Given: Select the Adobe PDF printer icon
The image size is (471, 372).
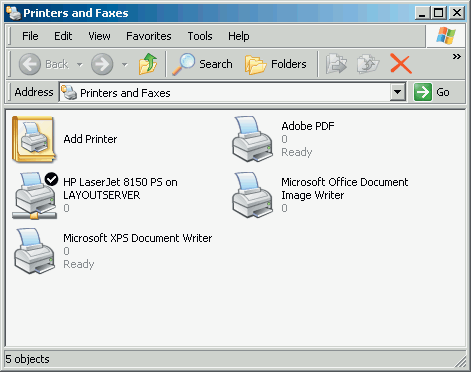Looking at the screenshot, I should (x=252, y=139).
